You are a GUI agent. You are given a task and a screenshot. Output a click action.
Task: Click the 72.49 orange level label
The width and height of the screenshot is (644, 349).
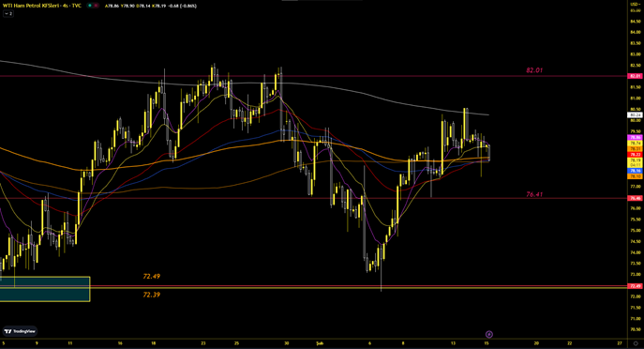(152, 276)
